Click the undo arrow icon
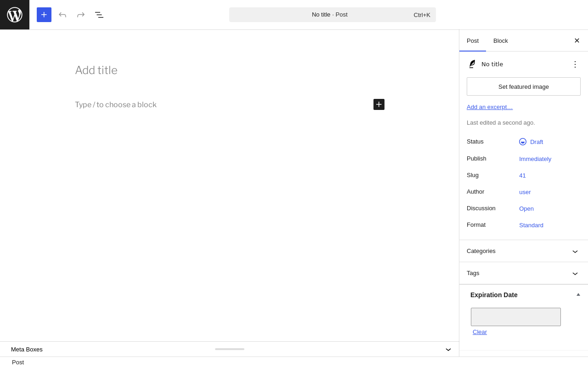This screenshot has width=588, height=368. (x=62, y=15)
